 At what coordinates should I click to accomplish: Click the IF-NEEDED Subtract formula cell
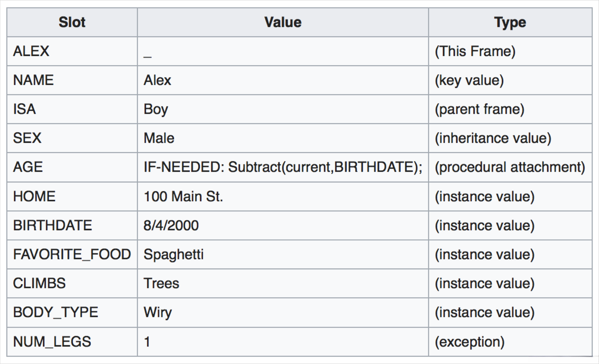(x=283, y=167)
